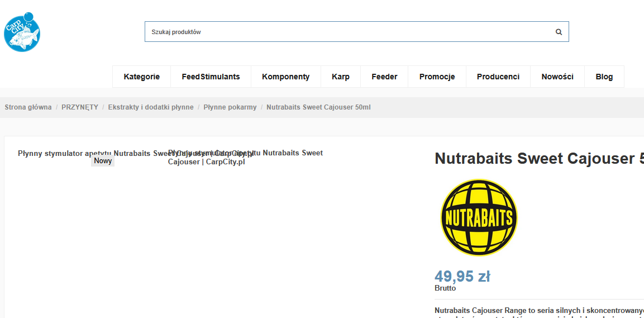Click the magnifier search icon
Viewport: 644px width, 318px height.
pos(559,32)
